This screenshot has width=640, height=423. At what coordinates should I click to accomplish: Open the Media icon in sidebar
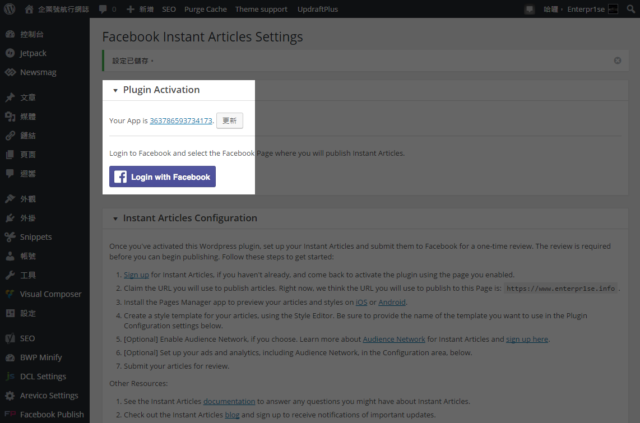(10, 116)
